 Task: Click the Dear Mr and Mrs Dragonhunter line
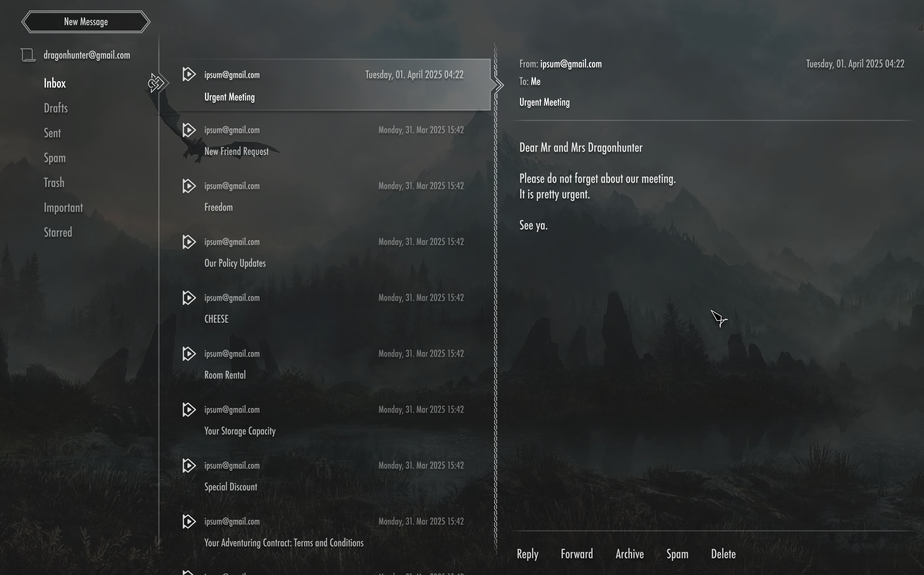tap(581, 148)
